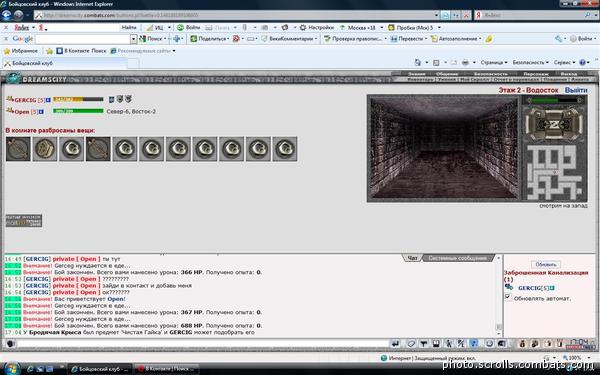Switch to Системные сообщения tab

click(457, 258)
